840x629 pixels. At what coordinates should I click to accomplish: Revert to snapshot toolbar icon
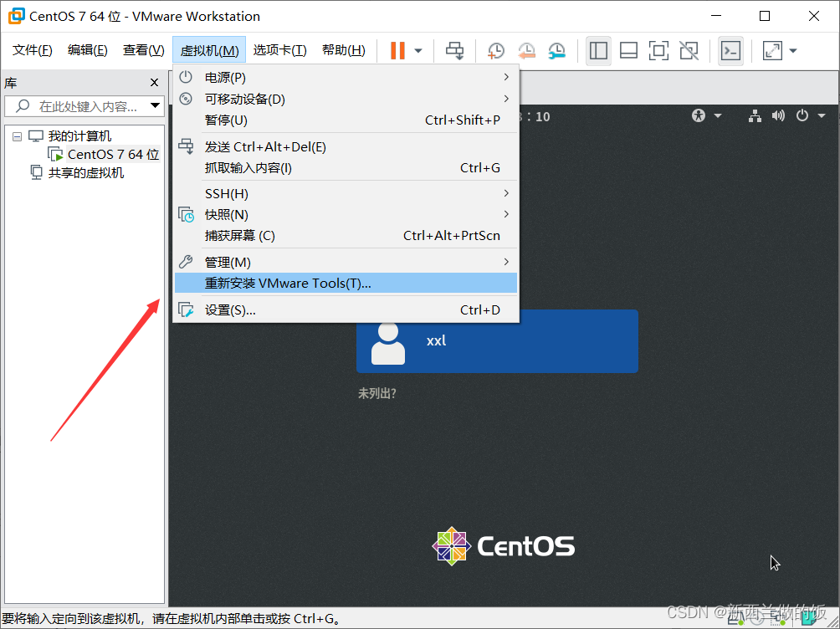coord(526,51)
